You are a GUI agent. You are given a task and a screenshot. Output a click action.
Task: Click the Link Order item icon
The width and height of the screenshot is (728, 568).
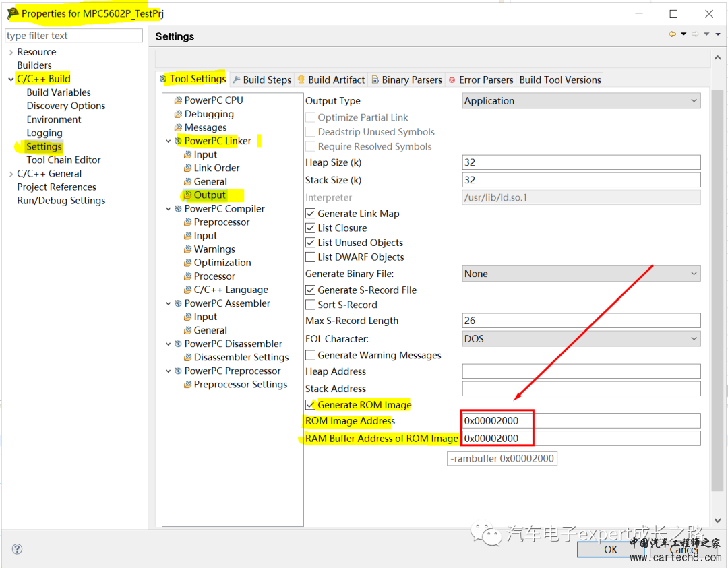click(187, 168)
